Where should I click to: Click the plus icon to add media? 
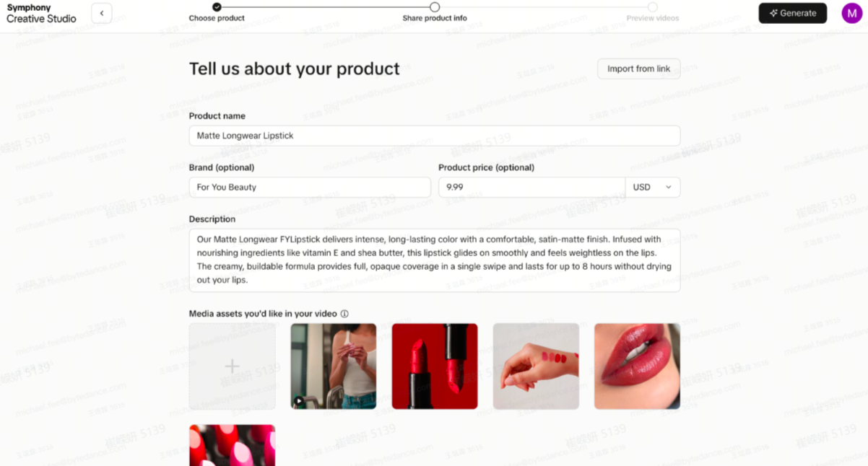(x=232, y=366)
